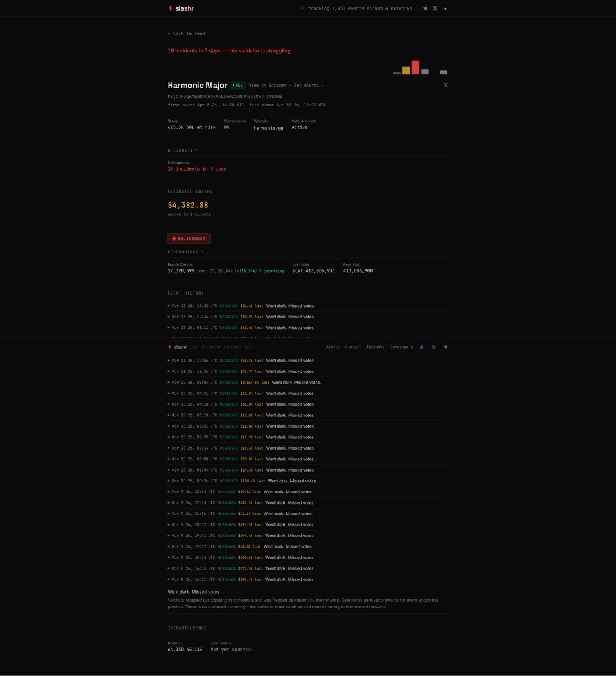This screenshot has width=616, height=676.
Task: Open the event with $570.62 lost
Action: tap(308, 568)
